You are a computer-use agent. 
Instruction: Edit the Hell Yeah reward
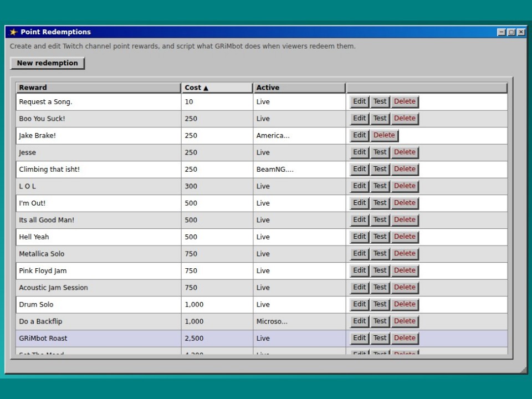click(359, 237)
